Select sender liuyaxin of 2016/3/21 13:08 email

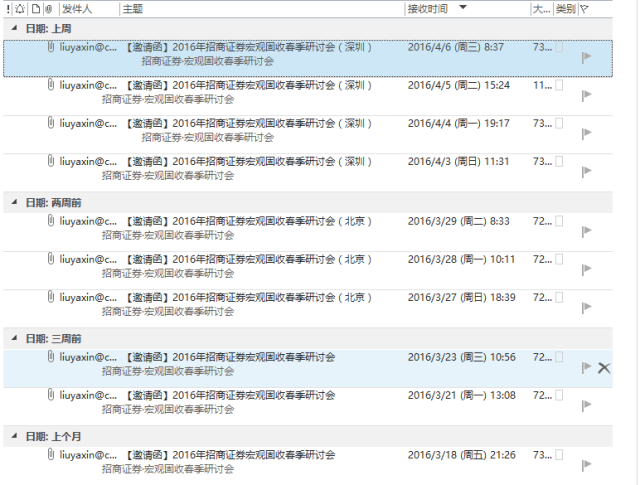[x=88, y=395]
